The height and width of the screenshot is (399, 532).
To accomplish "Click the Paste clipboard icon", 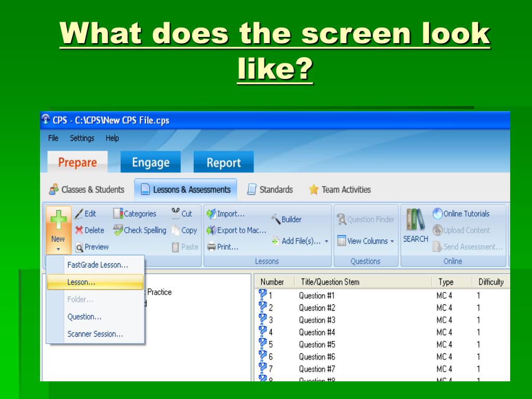I will click(x=176, y=247).
